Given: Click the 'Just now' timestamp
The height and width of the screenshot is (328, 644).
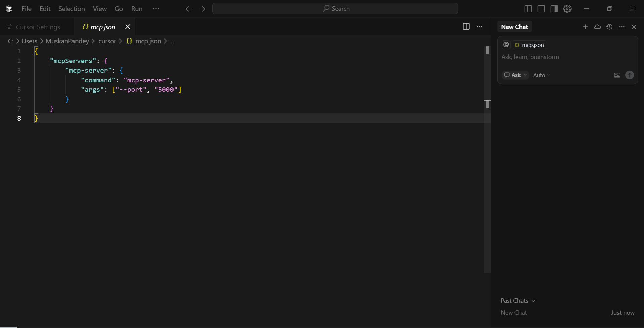Looking at the screenshot, I should (x=623, y=313).
